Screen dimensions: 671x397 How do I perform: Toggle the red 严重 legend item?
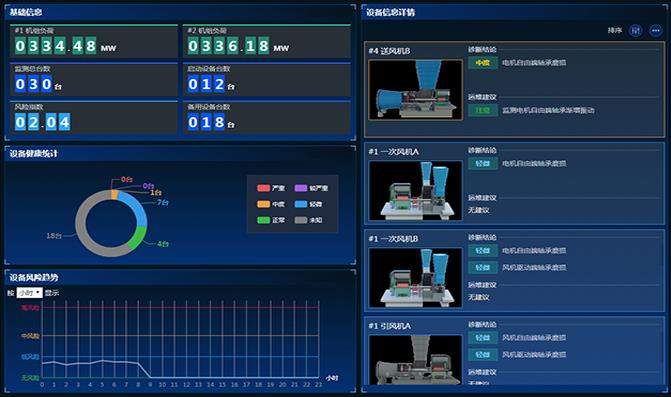click(271, 188)
